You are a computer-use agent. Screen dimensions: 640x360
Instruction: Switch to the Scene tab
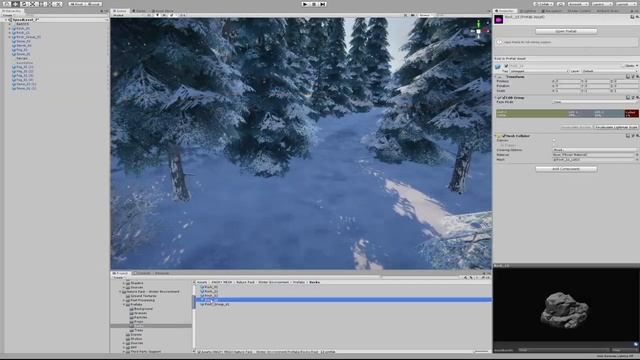[x=120, y=11]
